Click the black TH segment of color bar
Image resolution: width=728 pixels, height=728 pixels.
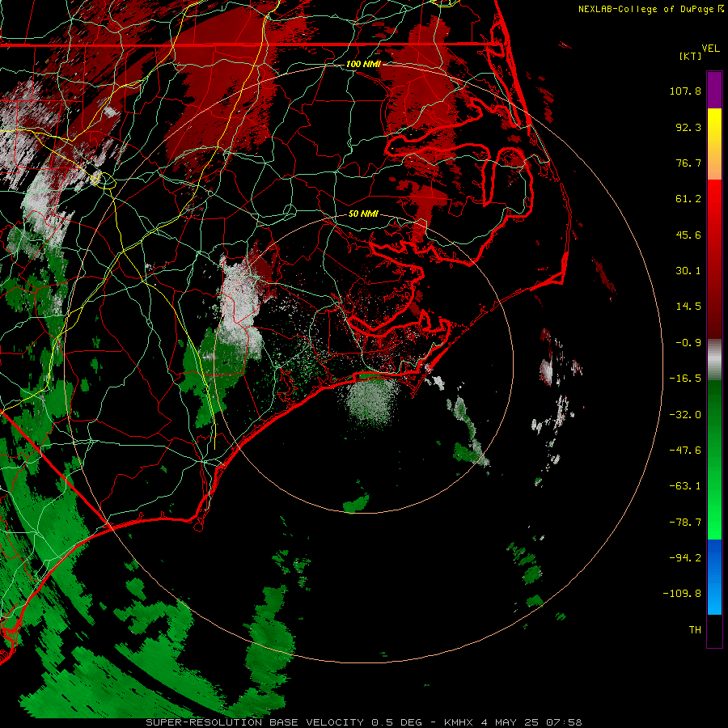tap(714, 630)
